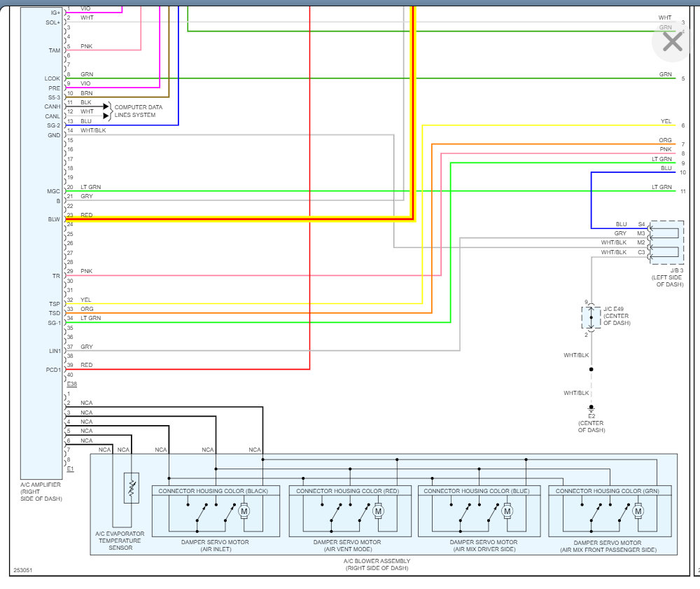Click the 'DAMPER SERVO MOTOR (AIR VENT MODE)' label
The image size is (700, 589).
(347, 546)
